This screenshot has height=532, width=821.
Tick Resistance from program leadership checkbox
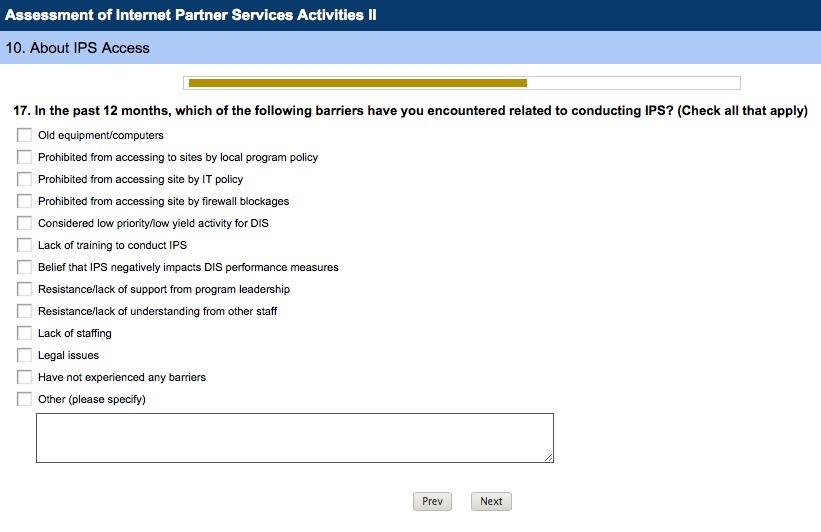click(x=24, y=289)
